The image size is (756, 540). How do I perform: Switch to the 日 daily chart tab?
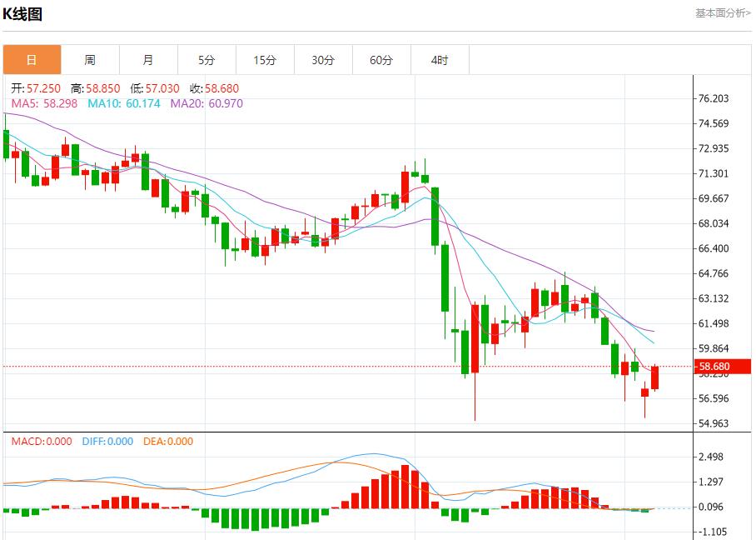(x=32, y=60)
